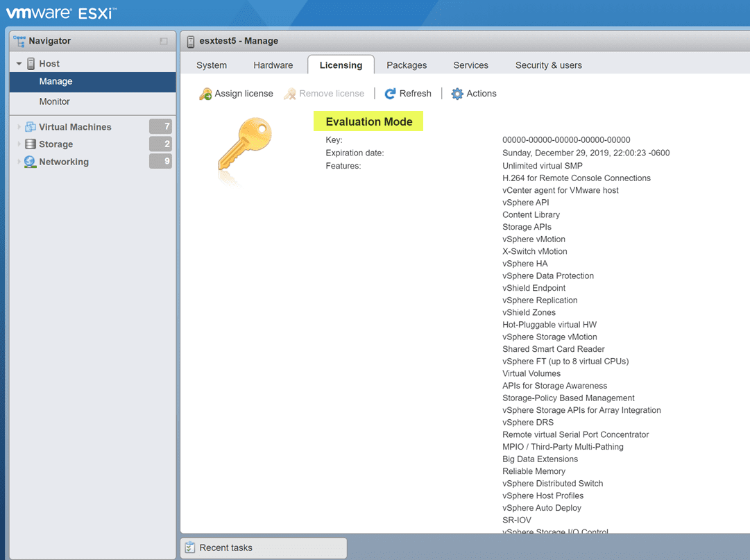Image resolution: width=750 pixels, height=560 pixels.
Task: Open the Recent tasks panel bar
Action: point(264,548)
